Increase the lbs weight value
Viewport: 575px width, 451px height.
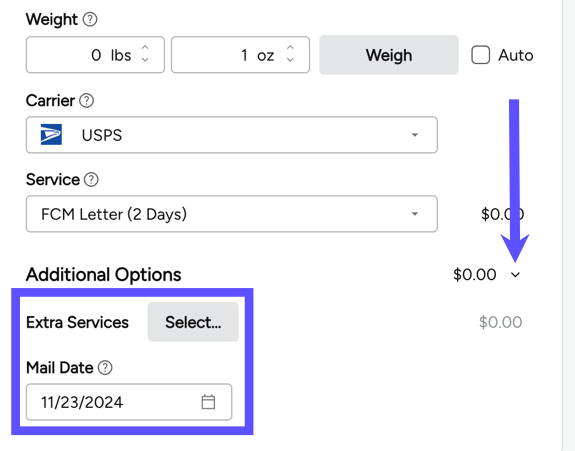[x=145, y=48]
